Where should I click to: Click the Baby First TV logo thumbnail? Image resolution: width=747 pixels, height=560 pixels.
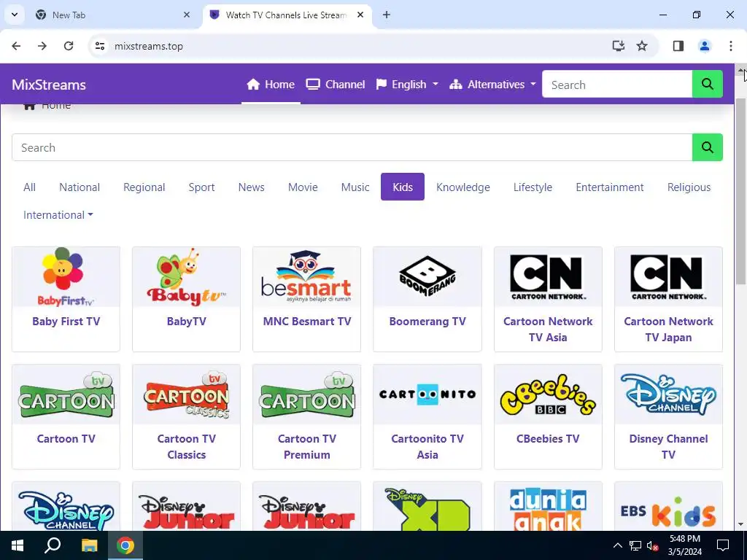point(66,276)
